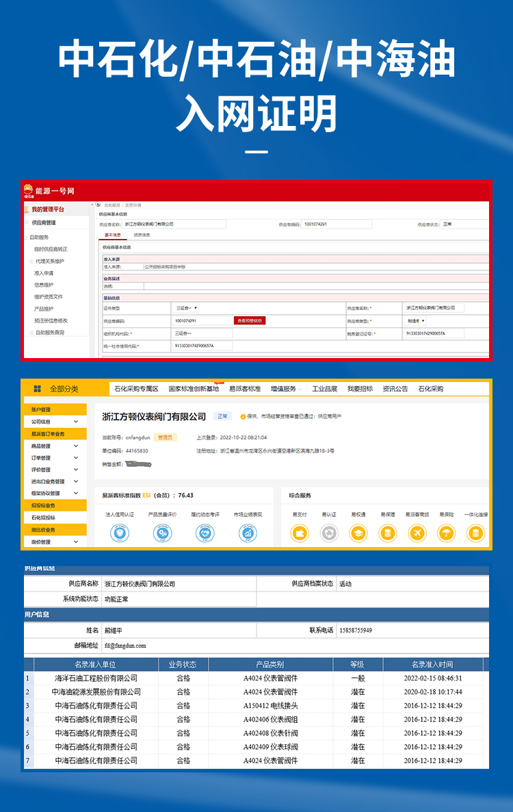
Task: Open 工业品展 in the top navigation
Action: 325,389
